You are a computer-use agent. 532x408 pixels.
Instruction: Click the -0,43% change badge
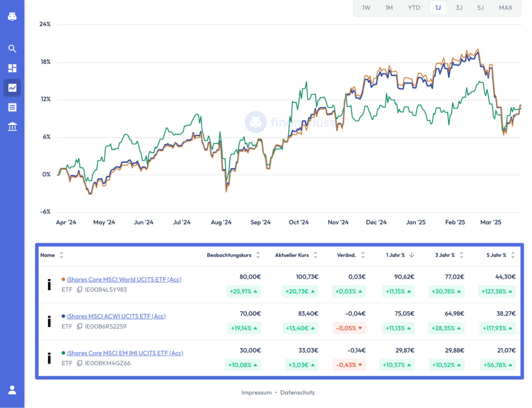tap(349, 365)
